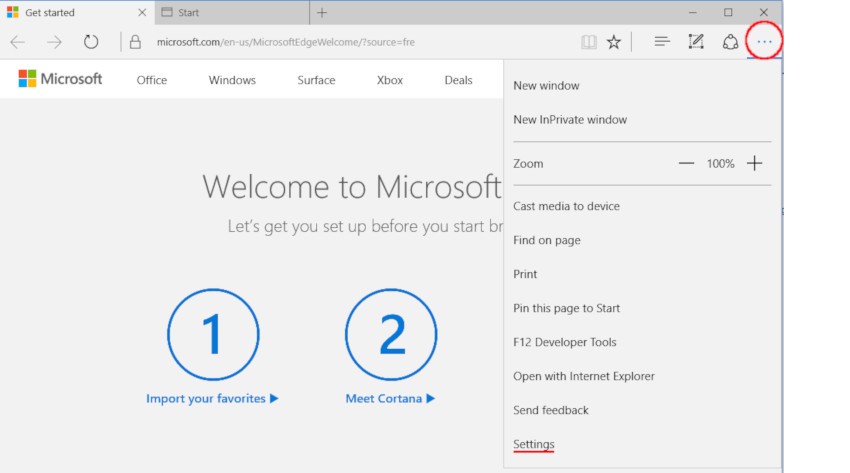Click the address bar URL
The height and width of the screenshot is (473, 850).
coord(286,42)
